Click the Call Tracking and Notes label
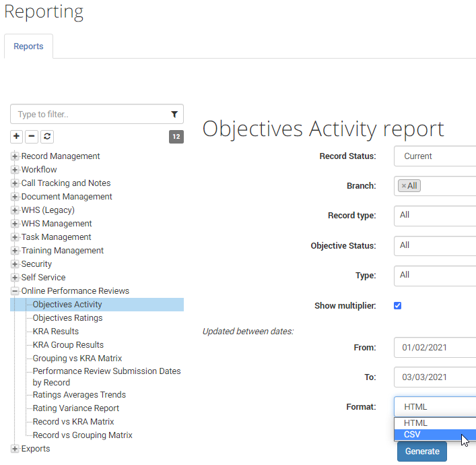Screen dimensions: 476x465 click(x=65, y=183)
